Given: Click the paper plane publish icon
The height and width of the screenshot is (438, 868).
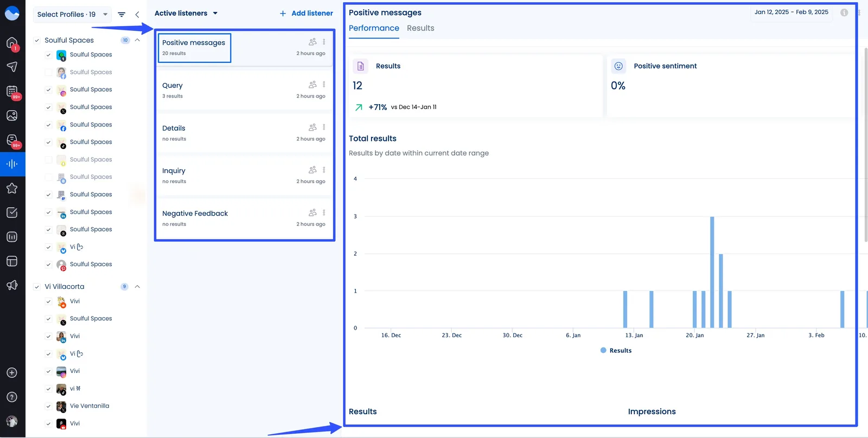Looking at the screenshot, I should coord(12,67).
